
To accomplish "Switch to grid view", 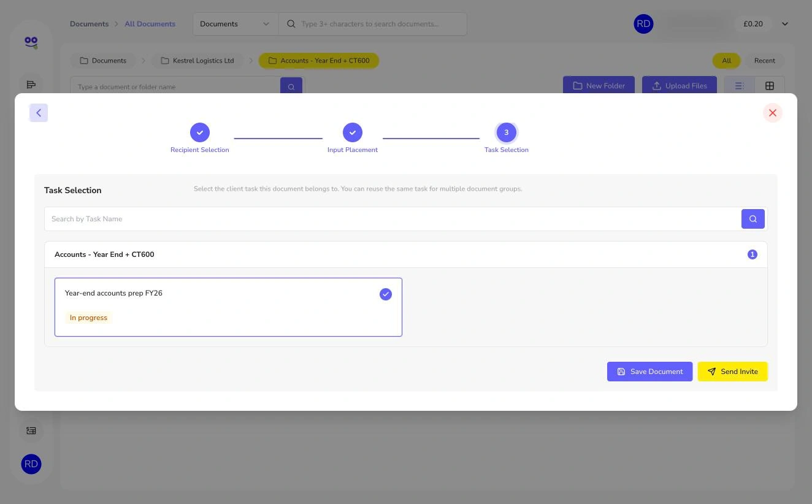I will (770, 85).
